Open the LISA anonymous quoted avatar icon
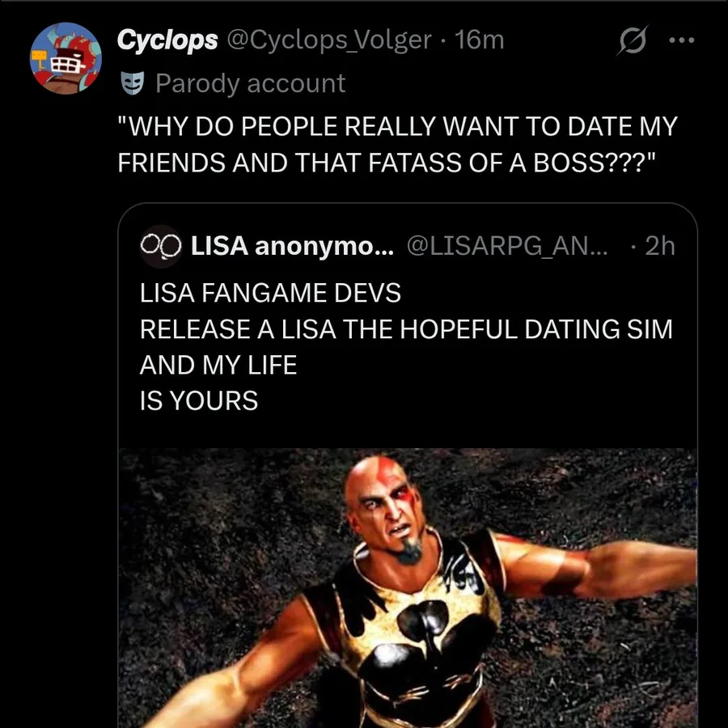The width and height of the screenshot is (728, 728). pos(161,246)
